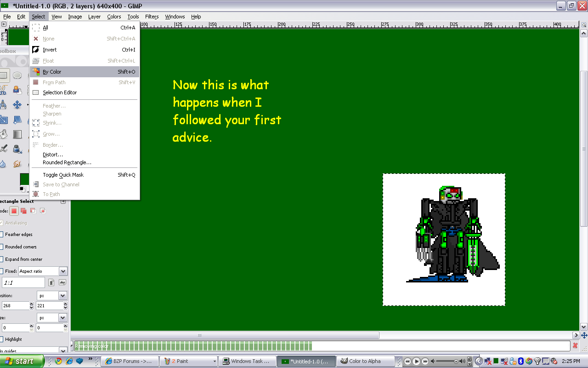The image size is (588, 368).
Task: Open the Windows Start menu
Action: 22,361
